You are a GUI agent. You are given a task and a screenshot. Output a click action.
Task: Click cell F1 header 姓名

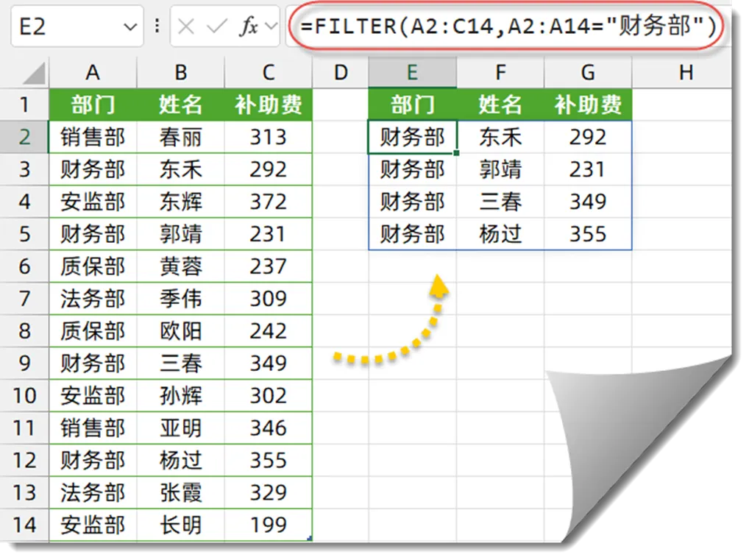point(500,104)
